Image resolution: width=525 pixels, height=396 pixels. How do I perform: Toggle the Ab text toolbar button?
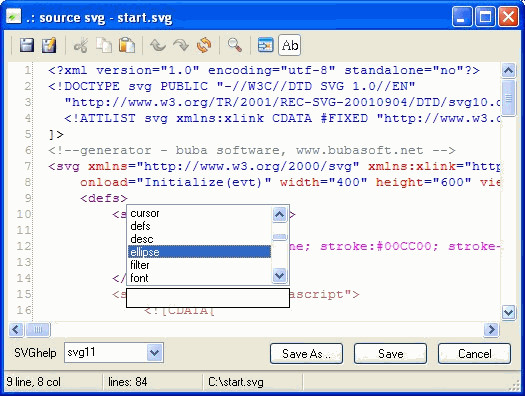[290, 45]
